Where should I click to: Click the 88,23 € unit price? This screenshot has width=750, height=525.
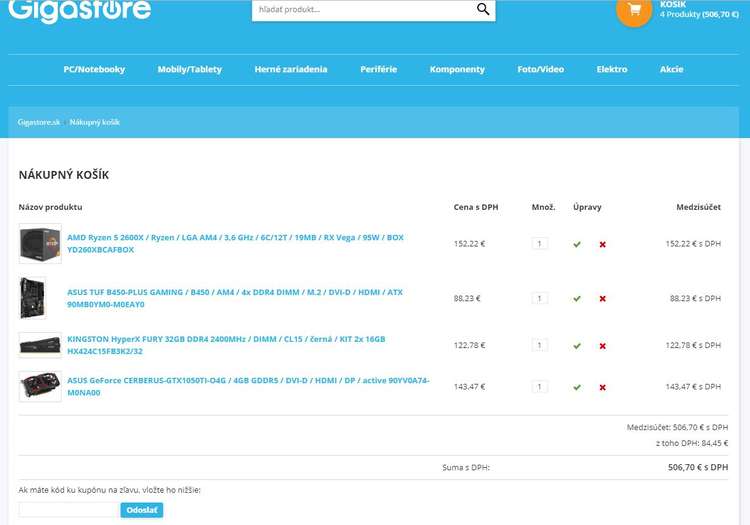click(467, 298)
